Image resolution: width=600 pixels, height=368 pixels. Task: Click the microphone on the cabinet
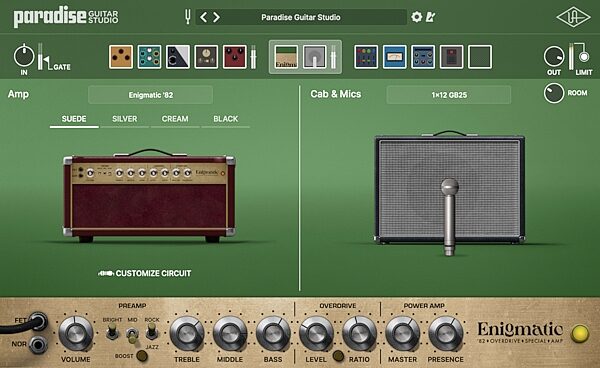[449, 217]
